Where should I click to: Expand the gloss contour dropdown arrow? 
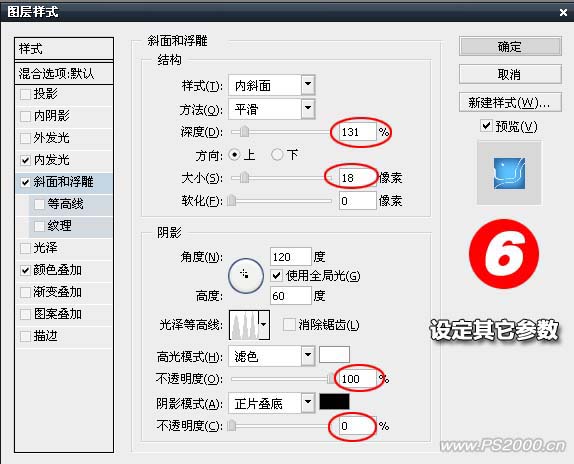click(264, 325)
